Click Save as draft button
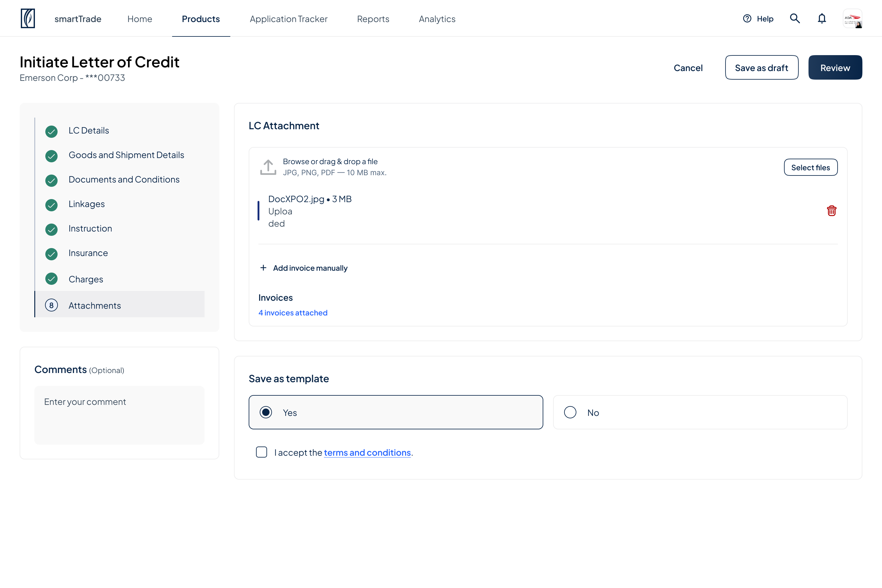 [762, 67]
